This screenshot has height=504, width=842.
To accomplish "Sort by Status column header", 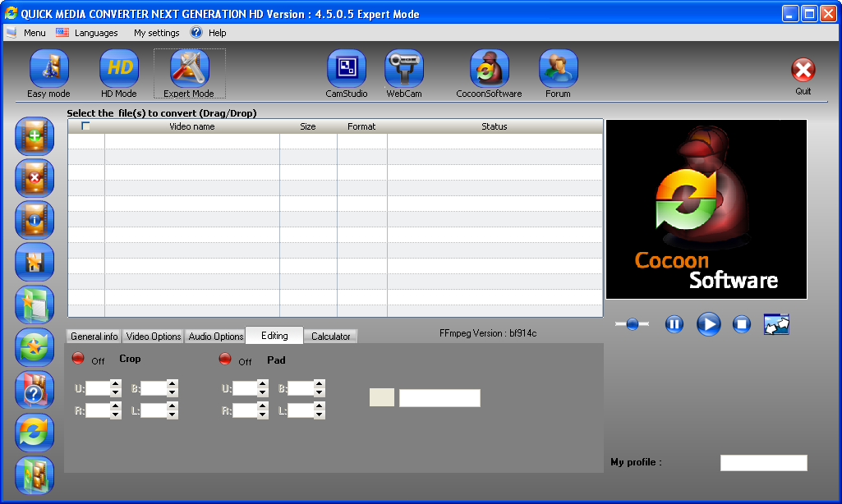I will pos(495,126).
